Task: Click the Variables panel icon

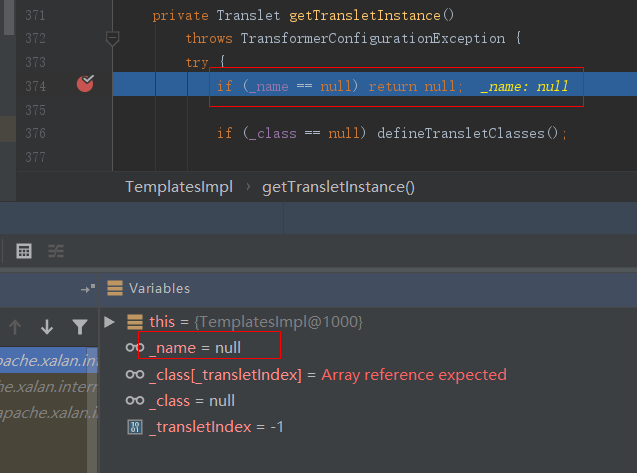Action: pyautogui.click(x=115, y=288)
